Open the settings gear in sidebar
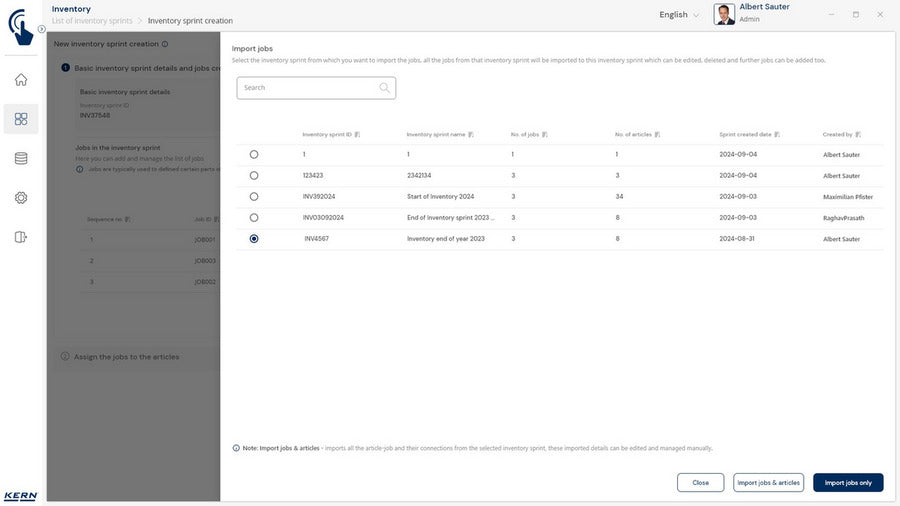The image size is (900, 506). coord(21,198)
